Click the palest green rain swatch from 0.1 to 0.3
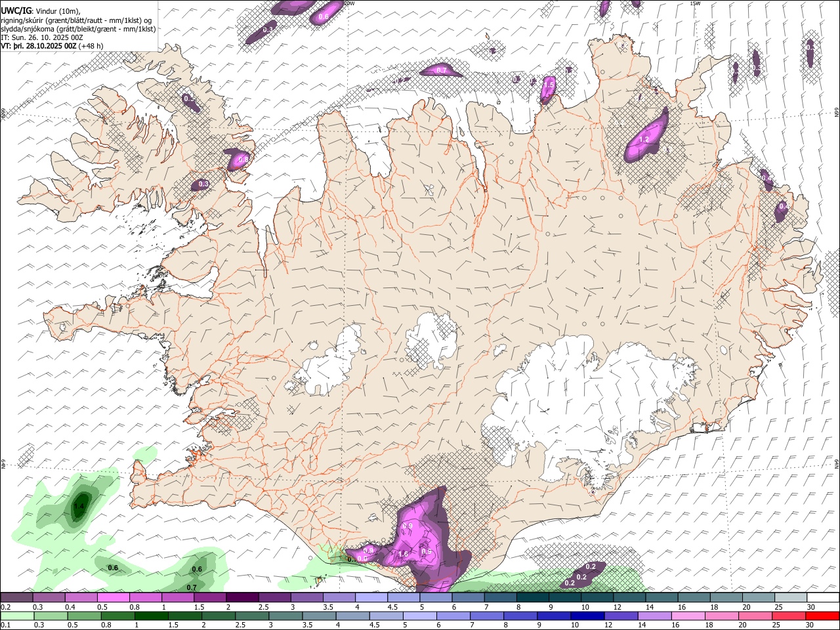Image resolution: width=840 pixels, height=630 pixels. point(16,616)
